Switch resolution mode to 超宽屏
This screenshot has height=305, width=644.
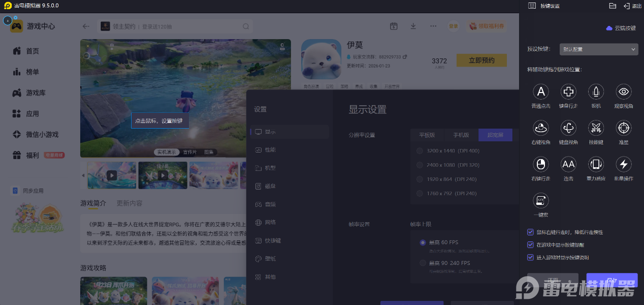pyautogui.click(x=495, y=135)
